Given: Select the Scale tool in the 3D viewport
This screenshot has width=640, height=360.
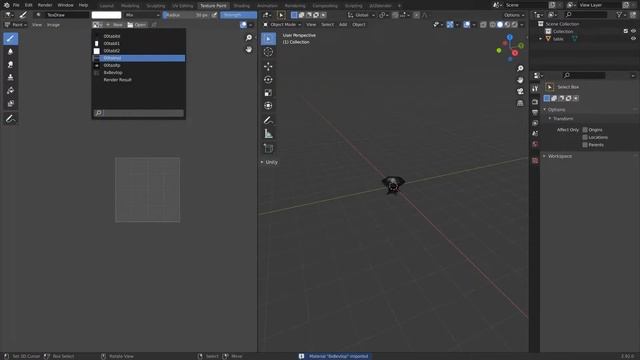Looking at the screenshot, I should pos(268,93).
